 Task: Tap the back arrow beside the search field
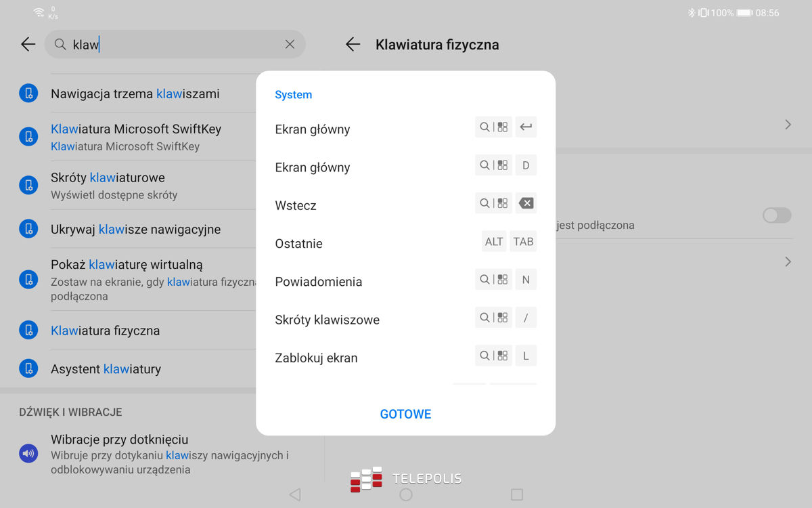click(28, 45)
